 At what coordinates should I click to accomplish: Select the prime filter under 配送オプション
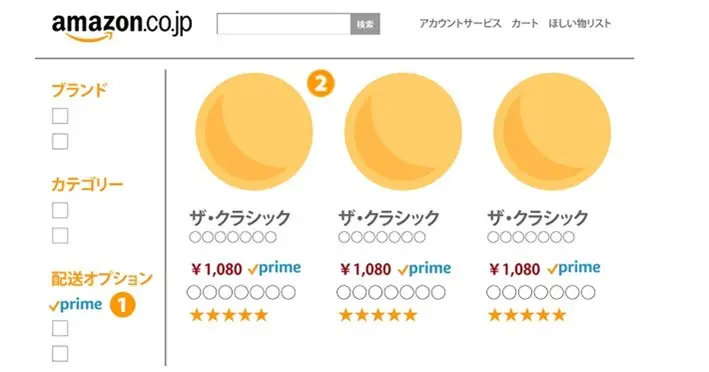coord(76,305)
